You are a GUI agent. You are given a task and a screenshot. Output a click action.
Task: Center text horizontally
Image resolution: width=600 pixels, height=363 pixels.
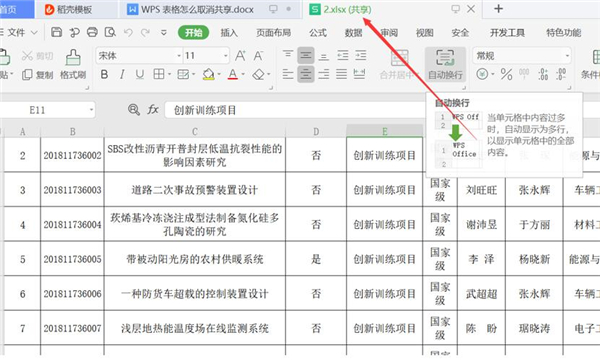coord(306,74)
